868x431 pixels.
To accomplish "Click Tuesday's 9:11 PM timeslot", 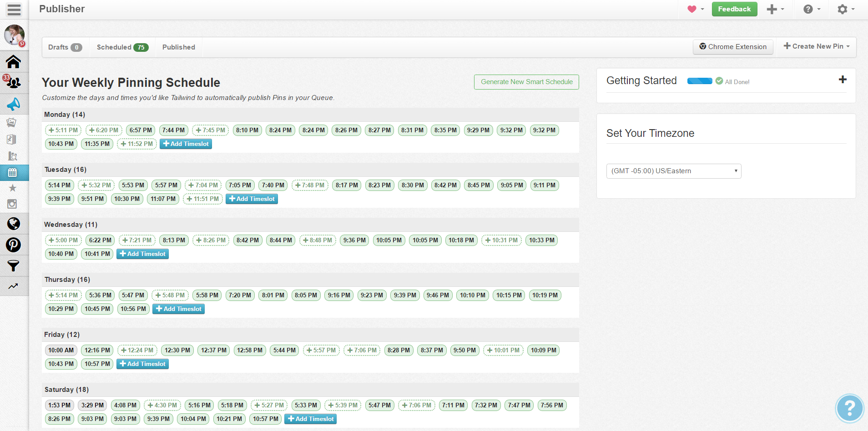I will pyautogui.click(x=545, y=185).
